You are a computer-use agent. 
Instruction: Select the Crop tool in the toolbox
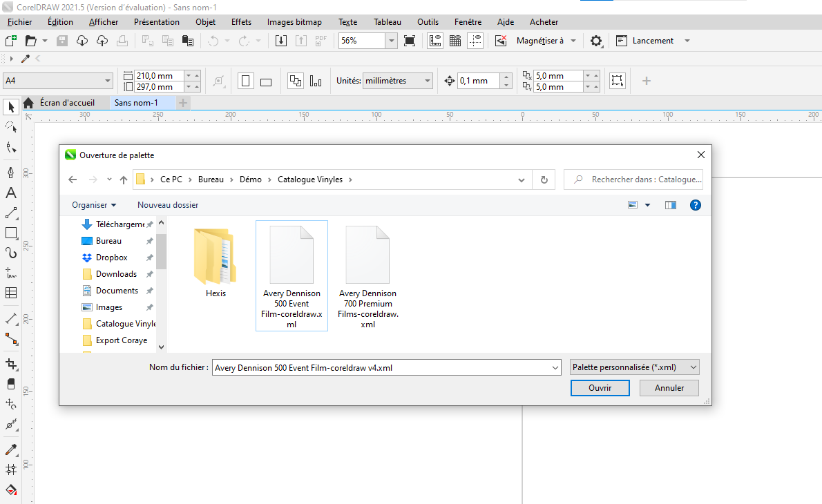coord(11,364)
